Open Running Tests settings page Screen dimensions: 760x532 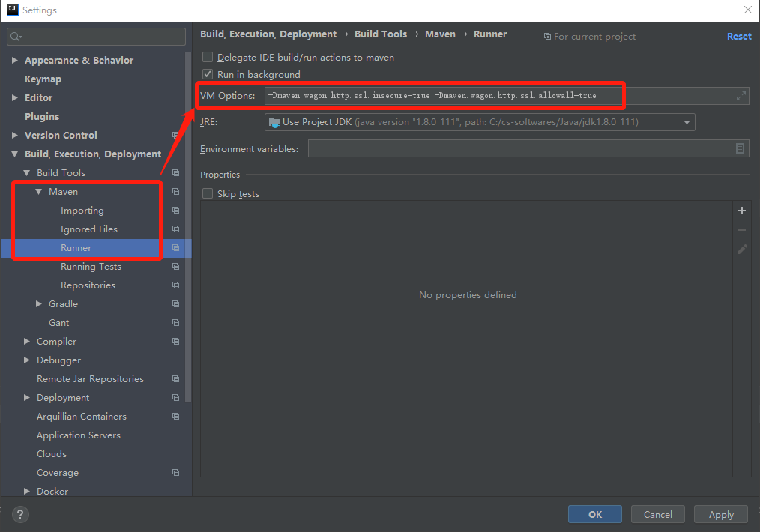(x=91, y=267)
